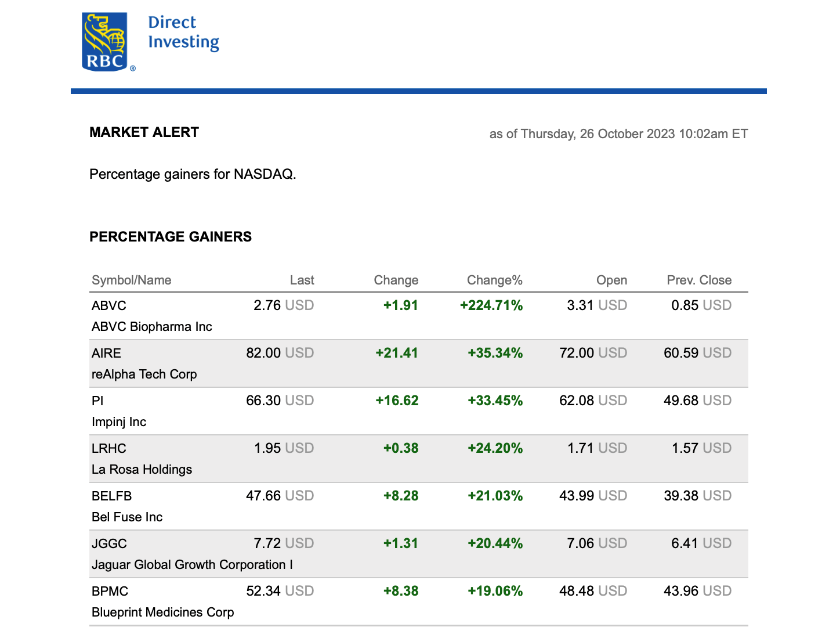Screen dimensions: 840x627
Task: Open the AIRE symbol
Action: click(107, 353)
